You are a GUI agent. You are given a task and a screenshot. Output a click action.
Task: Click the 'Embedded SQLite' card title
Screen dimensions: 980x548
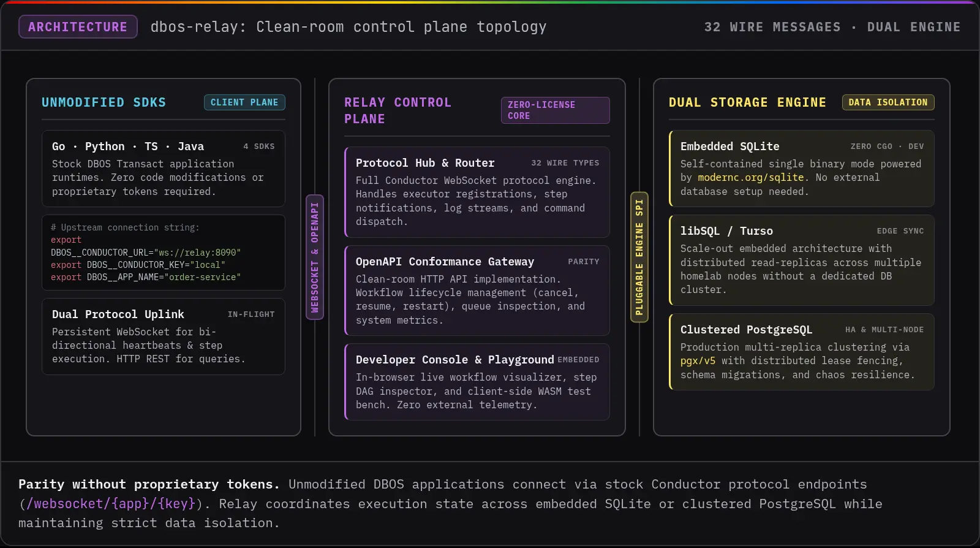click(x=730, y=147)
